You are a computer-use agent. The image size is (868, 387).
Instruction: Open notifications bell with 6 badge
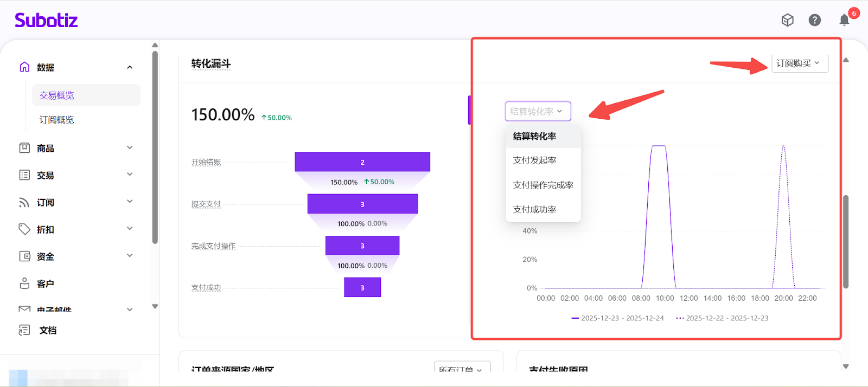[x=844, y=20]
